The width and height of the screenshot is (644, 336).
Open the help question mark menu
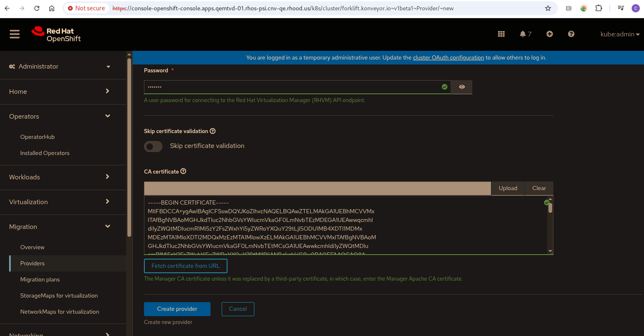pos(571,34)
